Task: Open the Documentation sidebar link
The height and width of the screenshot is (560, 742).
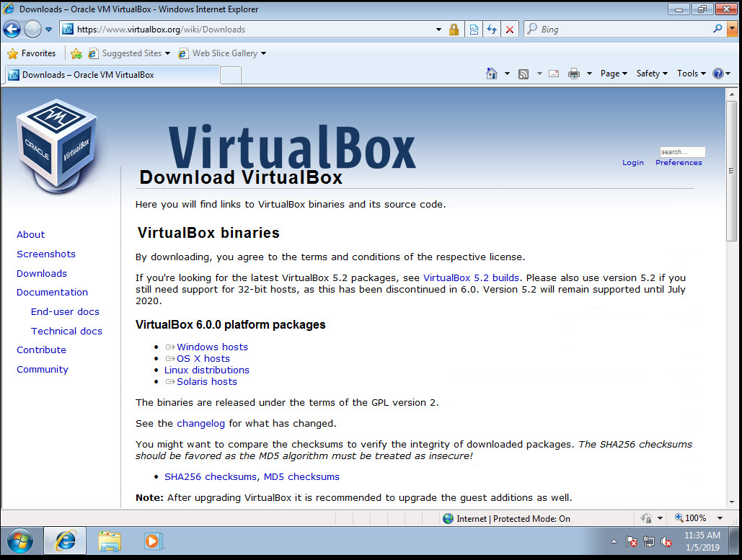Action: tap(52, 293)
